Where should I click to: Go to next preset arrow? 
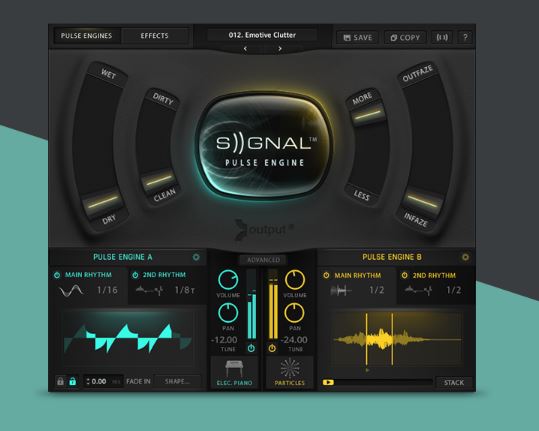[x=280, y=49]
